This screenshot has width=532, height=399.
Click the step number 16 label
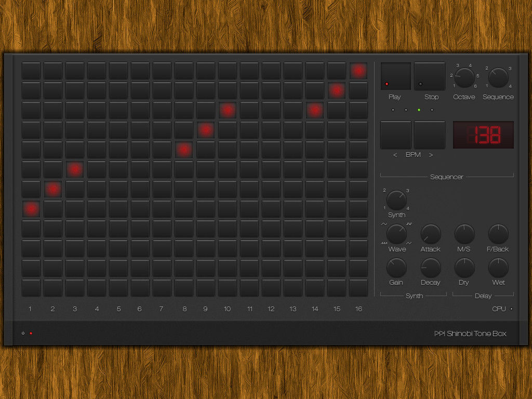358,309
